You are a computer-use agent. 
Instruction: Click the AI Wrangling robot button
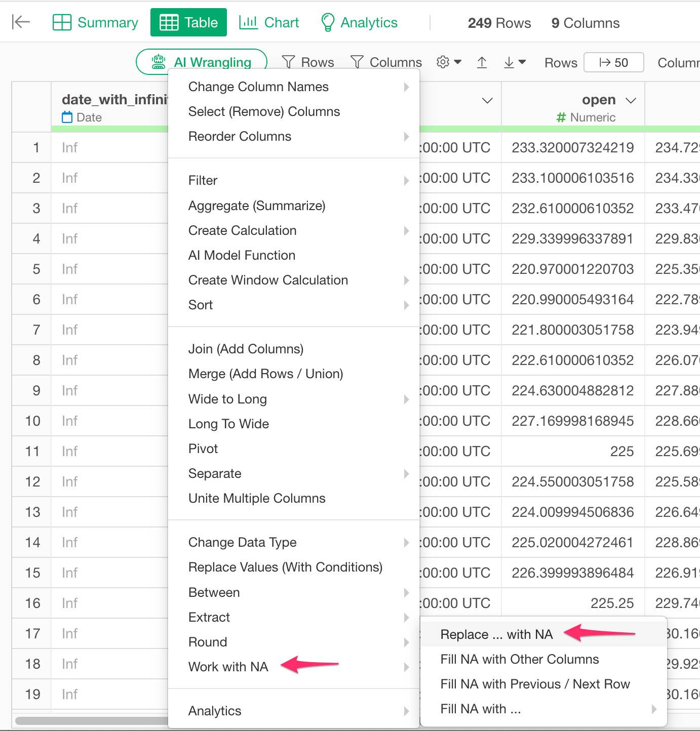[202, 62]
